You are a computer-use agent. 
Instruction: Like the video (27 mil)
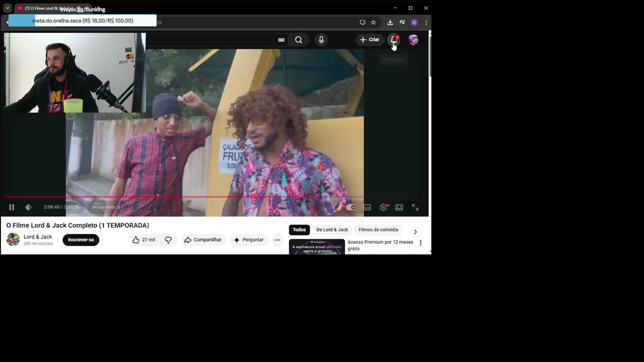coord(143,240)
